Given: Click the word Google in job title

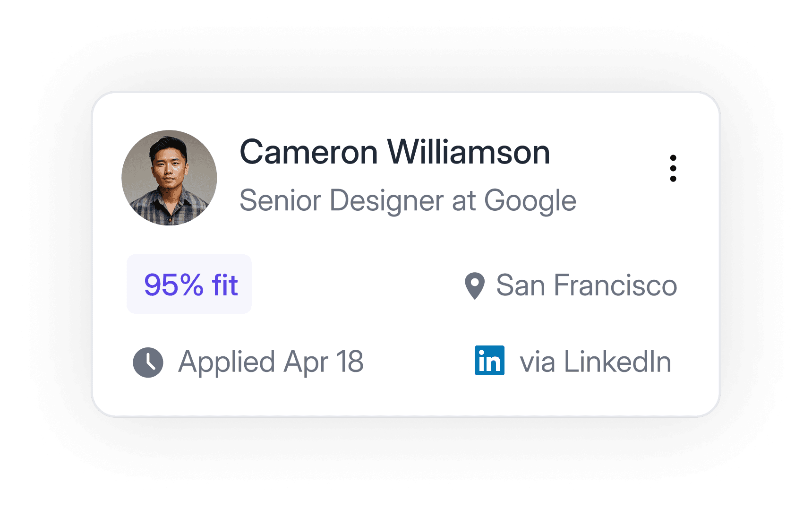Looking at the screenshot, I should 530,201.
